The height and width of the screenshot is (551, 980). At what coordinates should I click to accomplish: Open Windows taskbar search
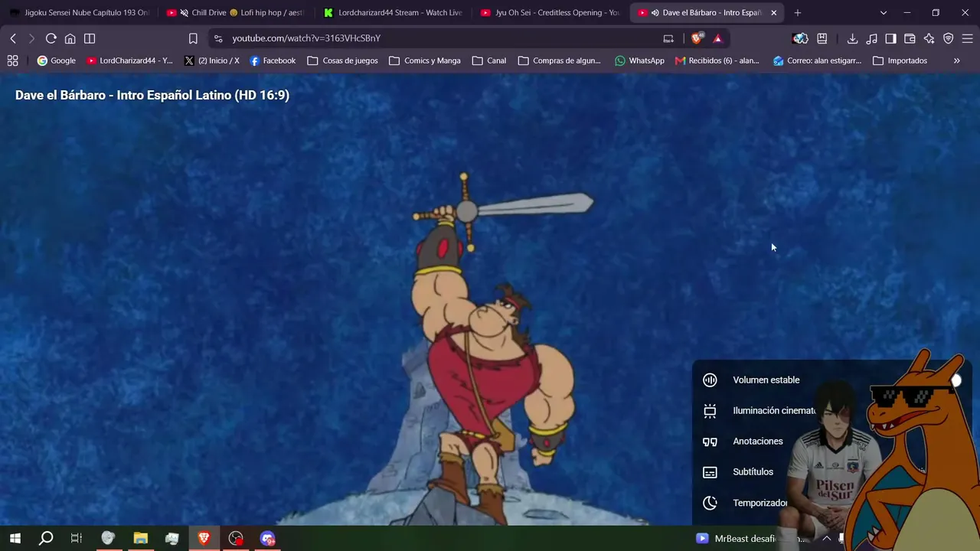[x=46, y=539]
